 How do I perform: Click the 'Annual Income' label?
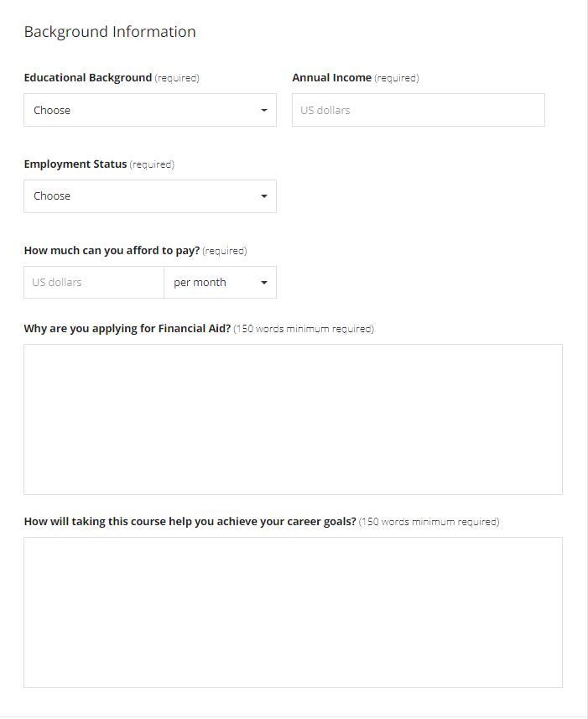(331, 78)
